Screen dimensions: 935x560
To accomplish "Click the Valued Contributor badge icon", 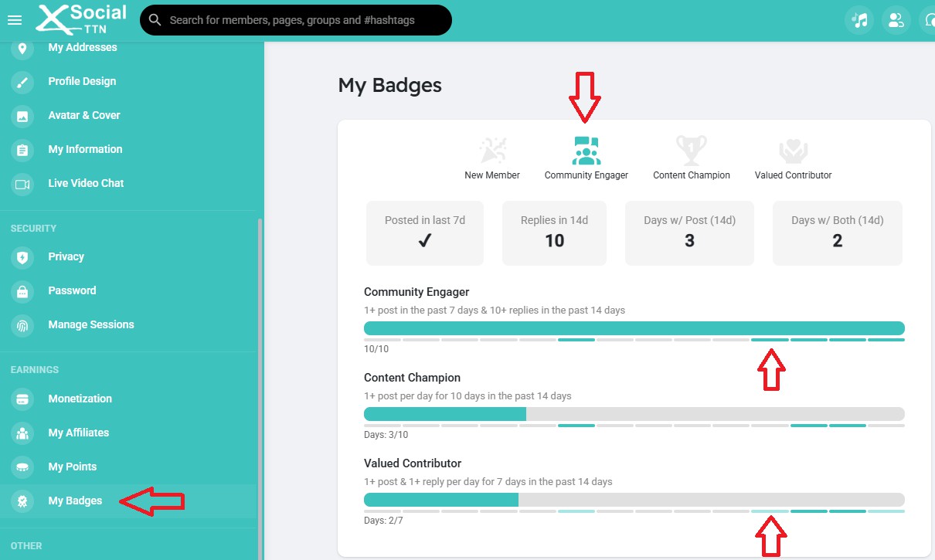I will click(x=793, y=151).
